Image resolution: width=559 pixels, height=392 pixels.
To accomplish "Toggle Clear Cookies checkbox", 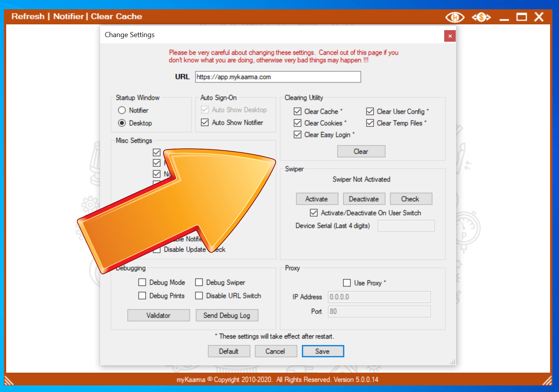I will [298, 123].
